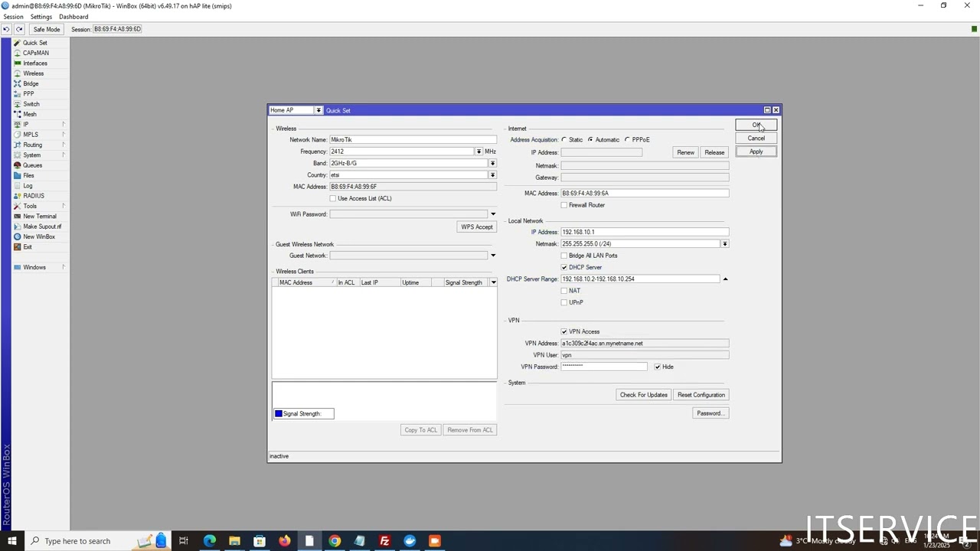The image size is (980, 551).
Task: Open Files section in sidebar
Action: click(28, 175)
